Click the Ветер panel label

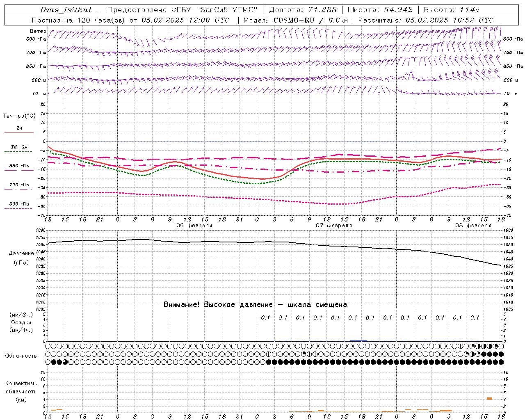click(38, 31)
